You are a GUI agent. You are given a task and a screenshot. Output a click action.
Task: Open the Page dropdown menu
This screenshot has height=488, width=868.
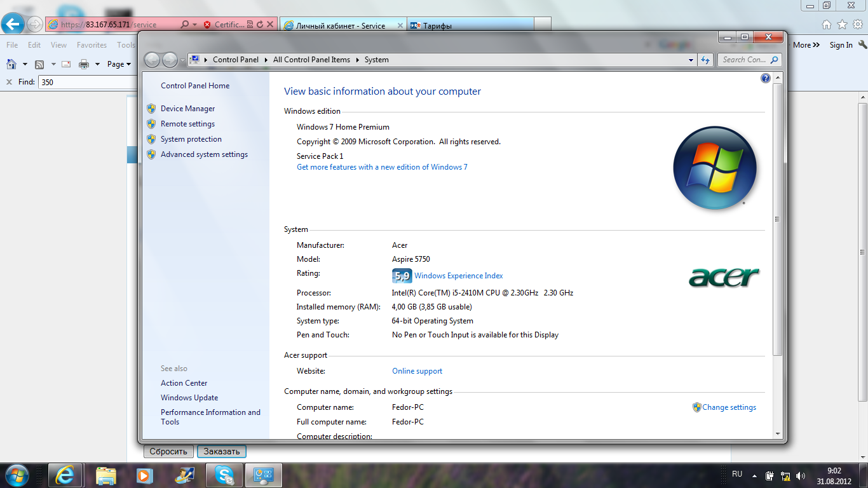tap(119, 64)
